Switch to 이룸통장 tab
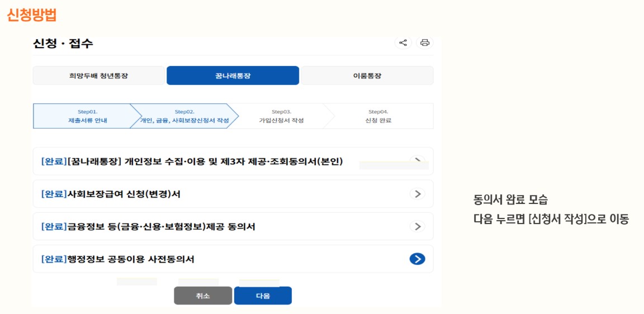 coord(367,75)
